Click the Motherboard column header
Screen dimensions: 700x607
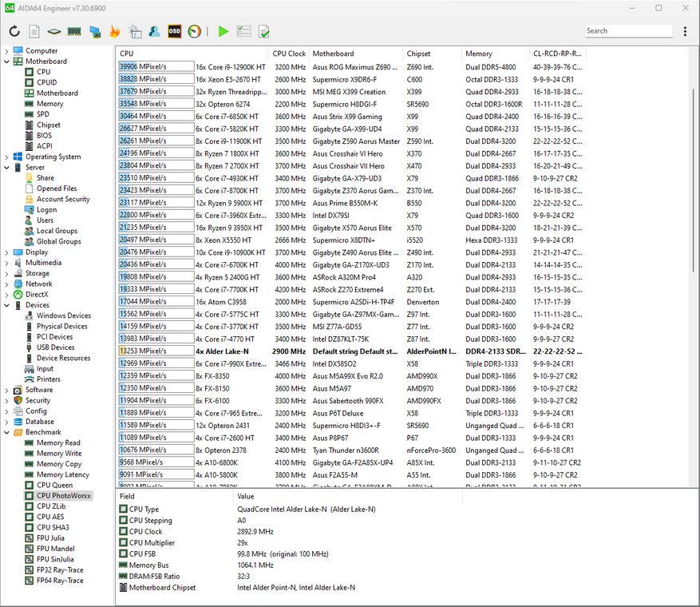click(356, 54)
